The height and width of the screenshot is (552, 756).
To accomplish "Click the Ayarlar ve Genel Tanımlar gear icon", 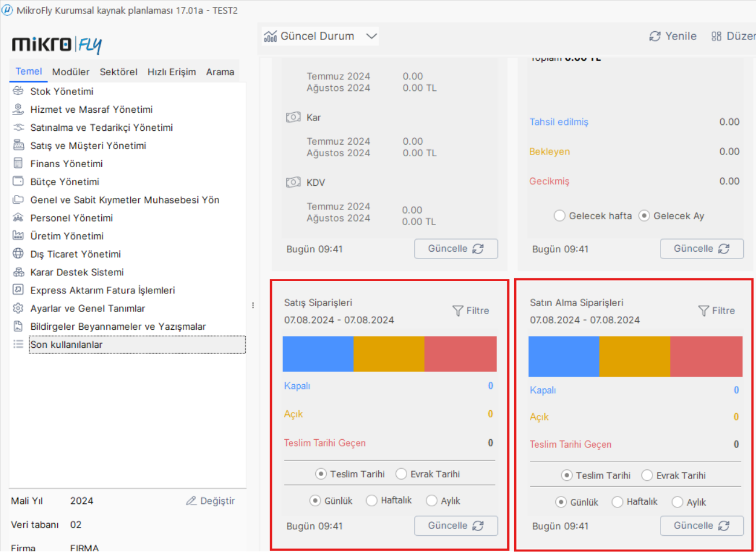I will tap(19, 308).
